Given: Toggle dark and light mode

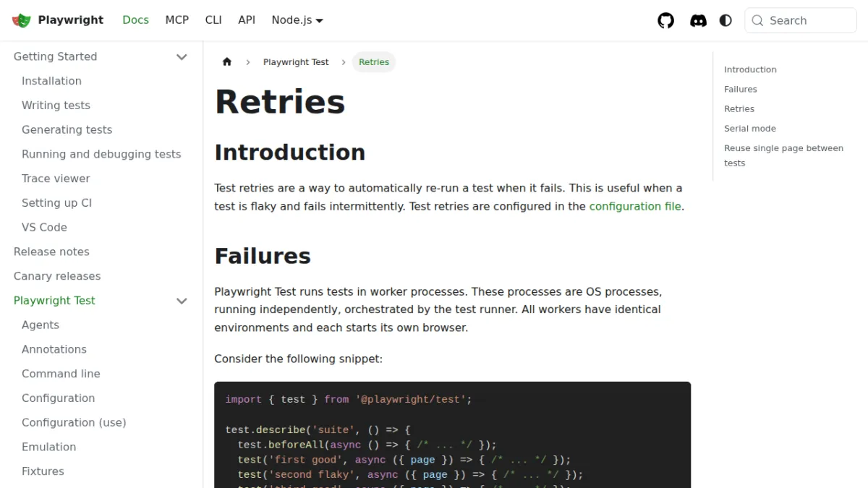Looking at the screenshot, I should click(x=726, y=20).
